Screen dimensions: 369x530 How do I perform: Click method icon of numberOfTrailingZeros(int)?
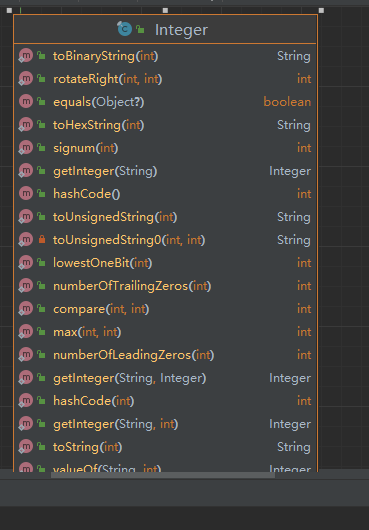pos(26,285)
